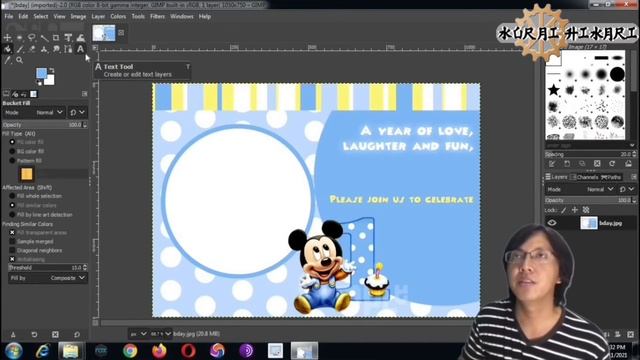The height and width of the screenshot is (360, 640).
Task: Open Fill by Composite dropdown
Action: point(47,278)
